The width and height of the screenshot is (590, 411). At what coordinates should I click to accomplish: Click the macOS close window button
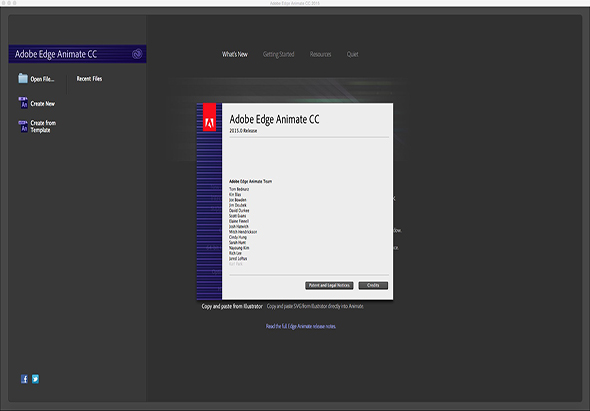click(3, 3)
